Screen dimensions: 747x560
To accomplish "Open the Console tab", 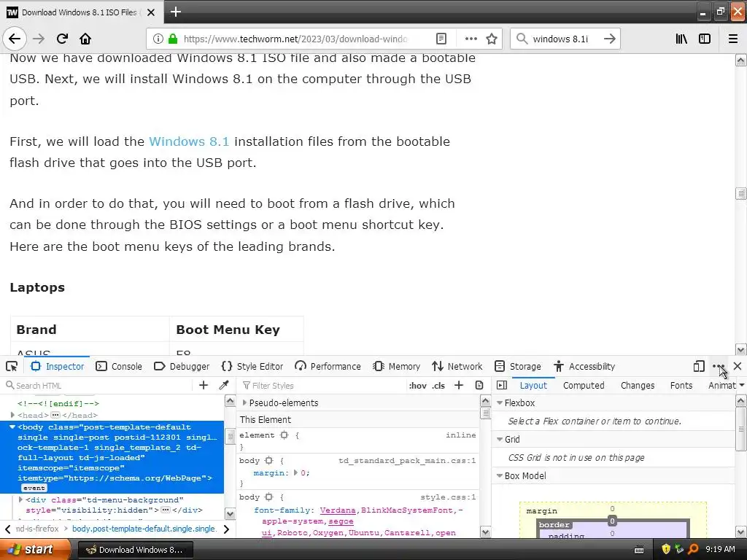I will 119,366.
